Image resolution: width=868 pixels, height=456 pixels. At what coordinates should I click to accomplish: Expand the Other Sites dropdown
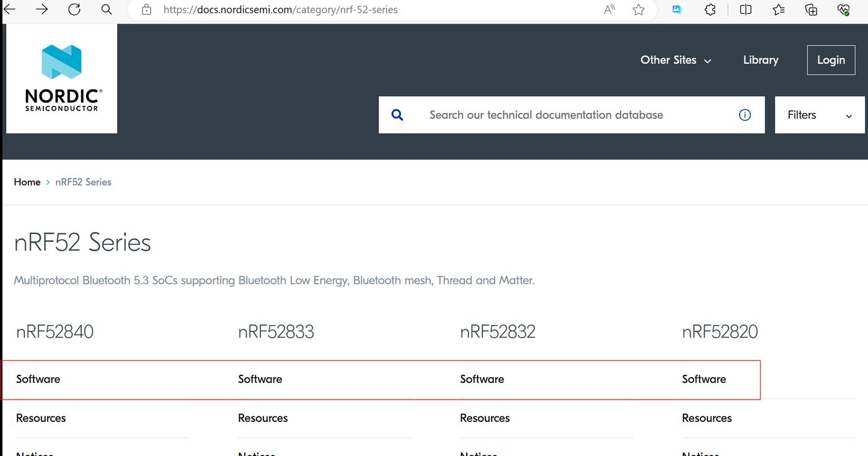point(676,60)
